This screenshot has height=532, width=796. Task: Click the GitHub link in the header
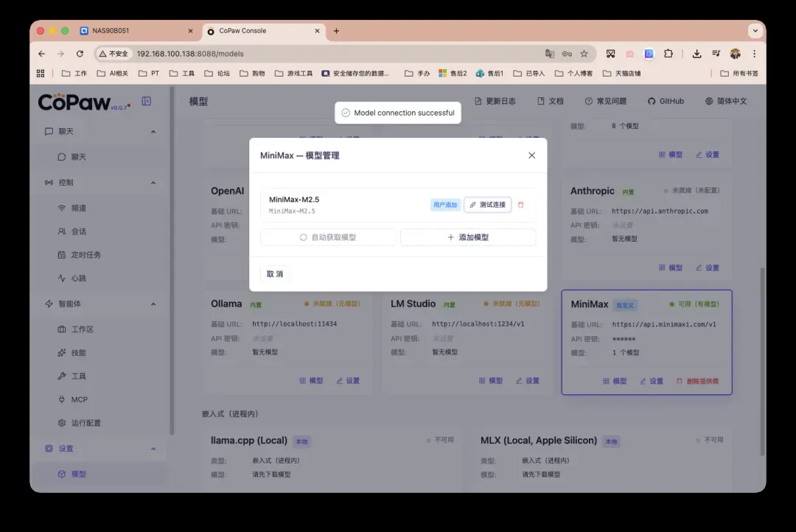click(x=666, y=101)
